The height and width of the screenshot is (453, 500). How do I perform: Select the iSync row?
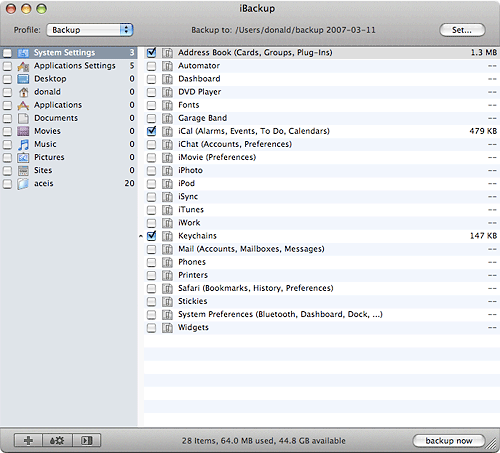(322, 197)
